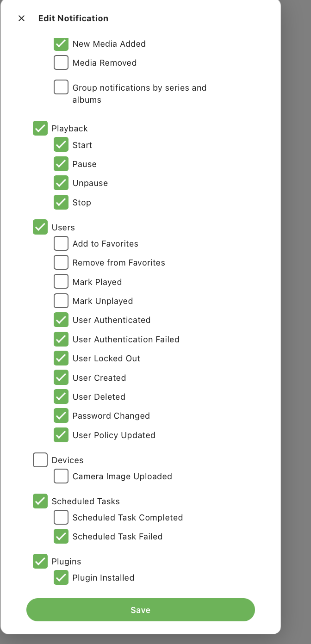Check Camera Image Uploaded
Viewport: 311px width, 644px height.
pyautogui.click(x=61, y=476)
